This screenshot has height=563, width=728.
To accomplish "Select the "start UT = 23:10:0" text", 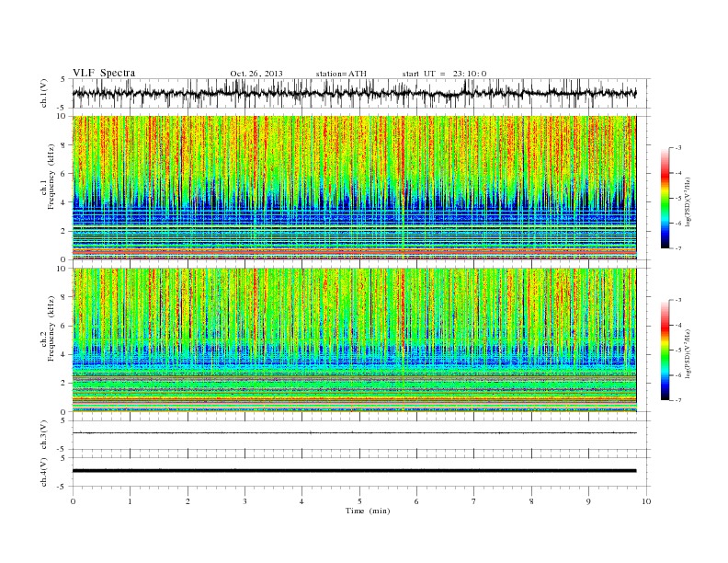I will point(444,74).
